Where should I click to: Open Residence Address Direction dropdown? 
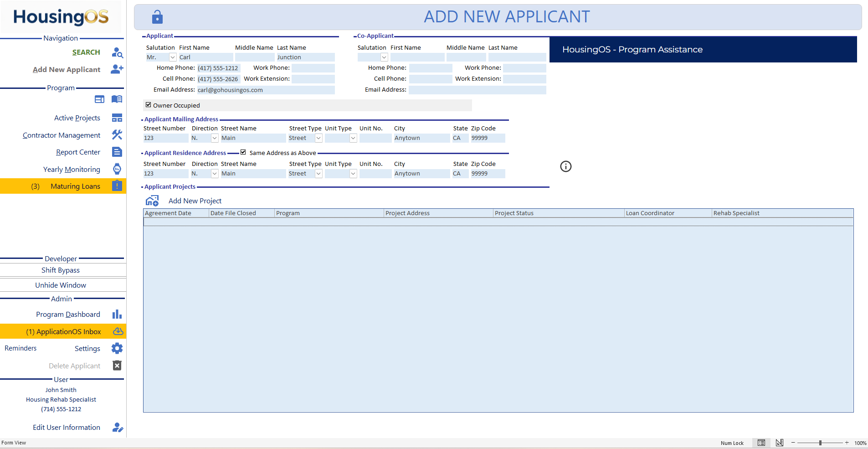tap(215, 173)
